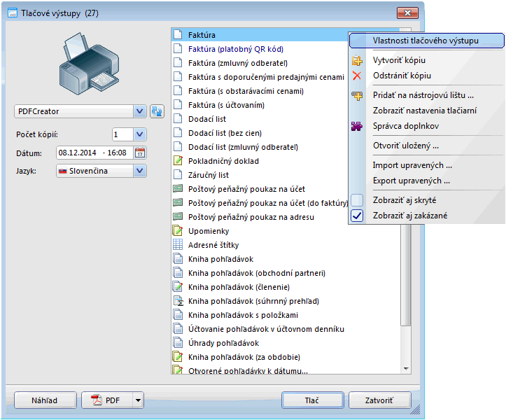Screen dimensions: 506x420
Task: Enable the Zobraziť aj skryté checkbox
Action: 357,200
